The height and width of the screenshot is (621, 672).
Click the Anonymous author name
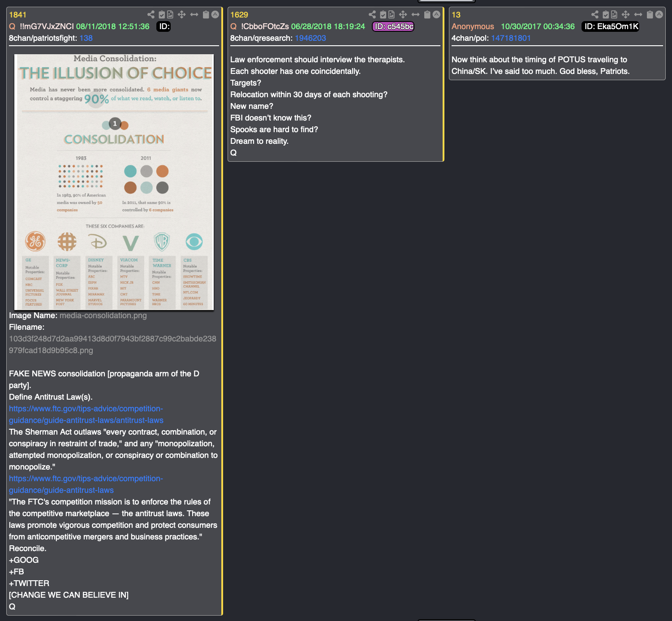coord(473,26)
